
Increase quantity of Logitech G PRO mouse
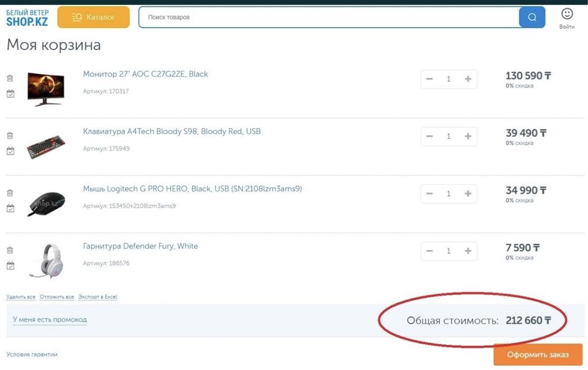coord(467,194)
